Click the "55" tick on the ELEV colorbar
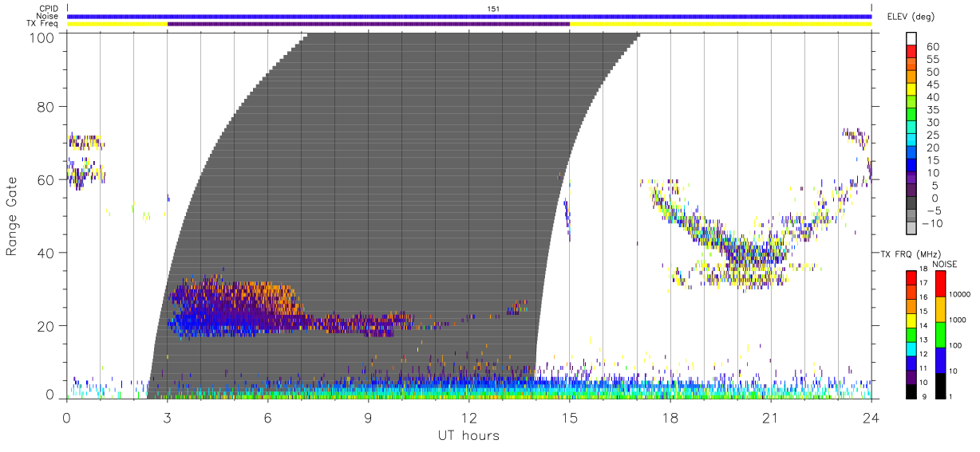 tap(931, 60)
